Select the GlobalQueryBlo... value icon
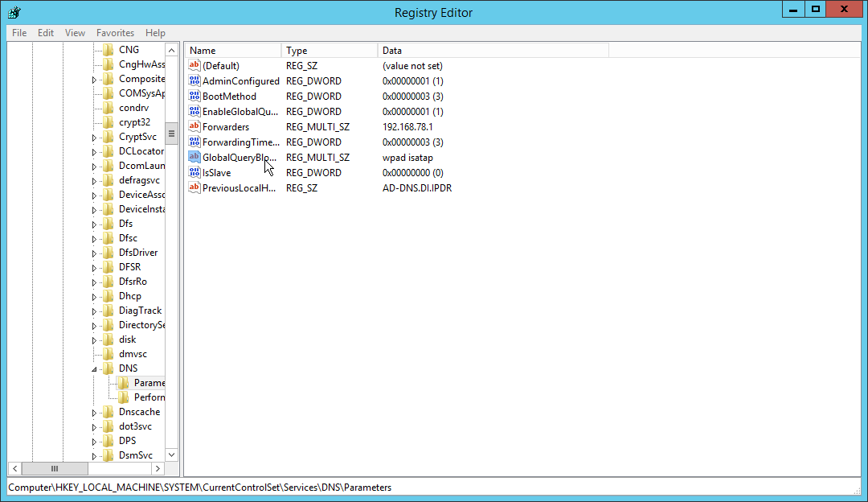Screen dimensions: 868x502 coord(194,158)
